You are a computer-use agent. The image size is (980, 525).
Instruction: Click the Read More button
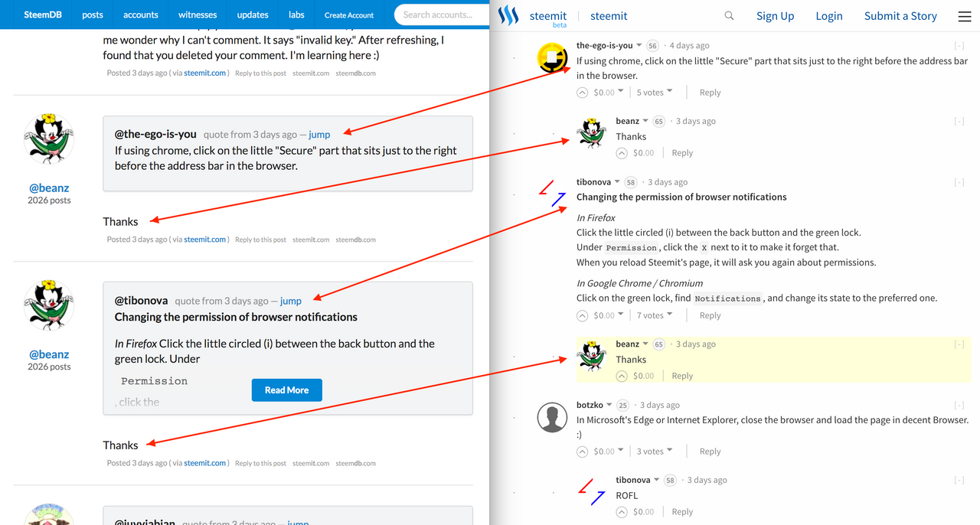coord(286,390)
